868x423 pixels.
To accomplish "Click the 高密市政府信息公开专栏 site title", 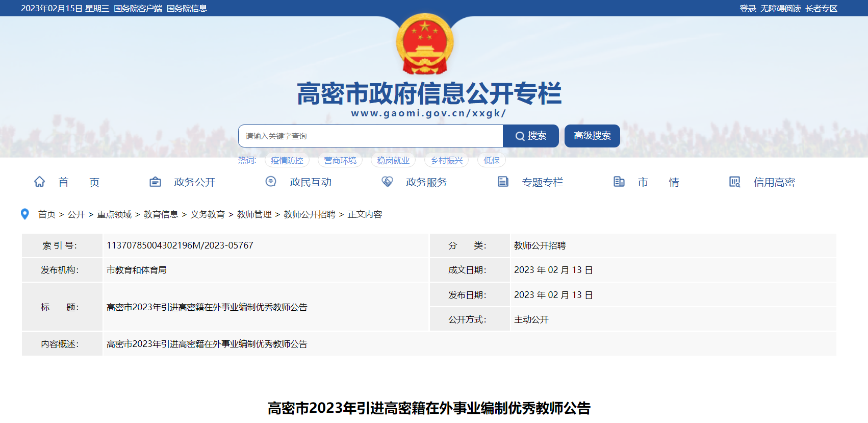I will [x=429, y=93].
